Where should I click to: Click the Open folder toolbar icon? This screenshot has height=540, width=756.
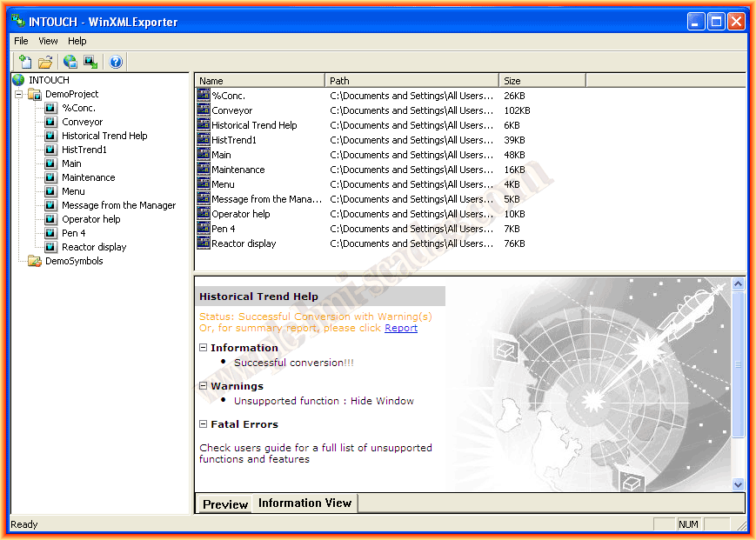tap(45, 62)
